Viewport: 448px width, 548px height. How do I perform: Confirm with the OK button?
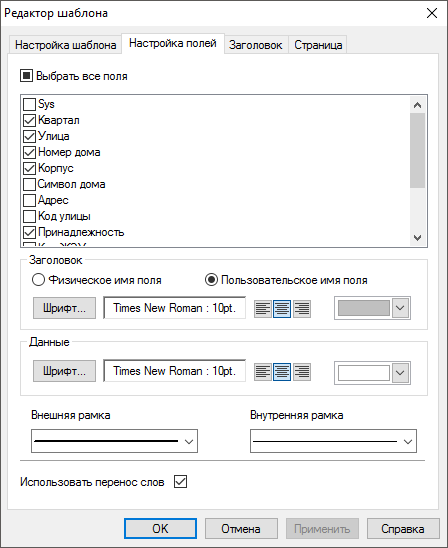(160, 529)
